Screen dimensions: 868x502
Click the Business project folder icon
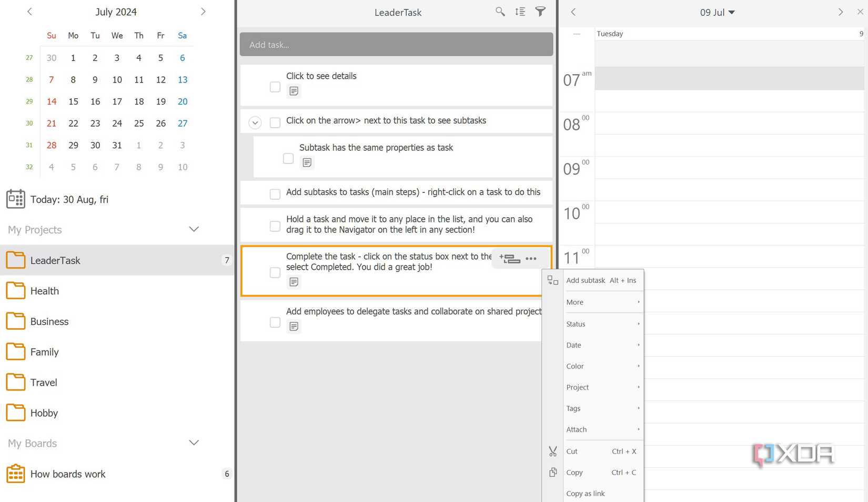(x=15, y=321)
